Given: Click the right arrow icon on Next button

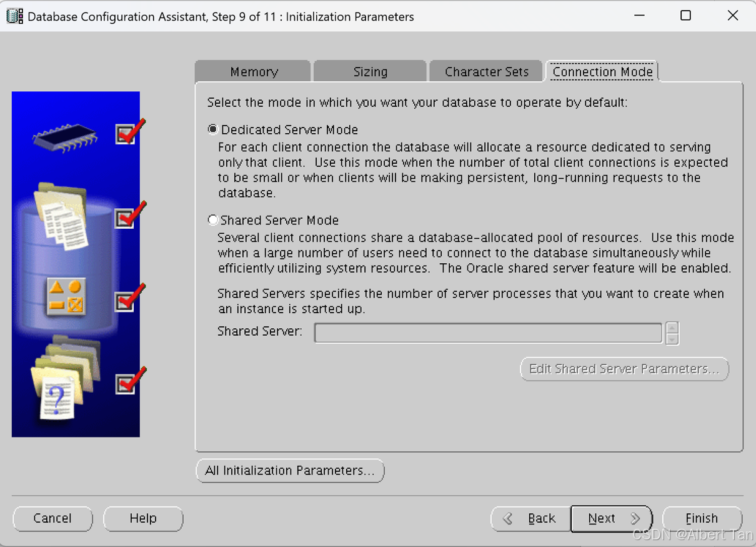Looking at the screenshot, I should pyautogui.click(x=635, y=519).
